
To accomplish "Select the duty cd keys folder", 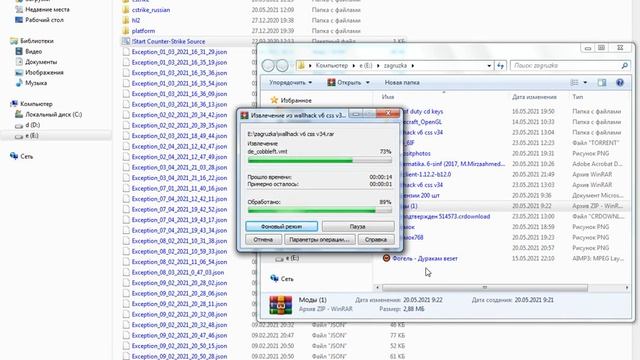I will pos(423,111).
